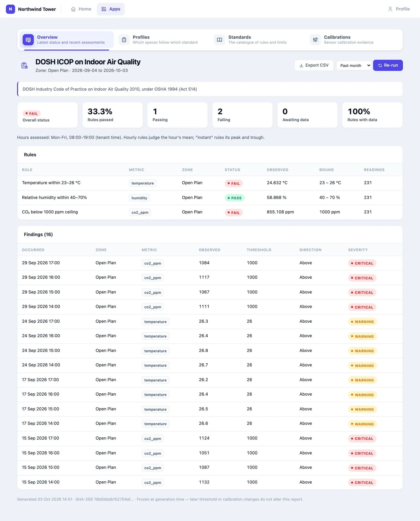Click the CRITICAL badge for 15 Sep 2026 14:00
Screen dimensions: 420x521
pos(362,483)
